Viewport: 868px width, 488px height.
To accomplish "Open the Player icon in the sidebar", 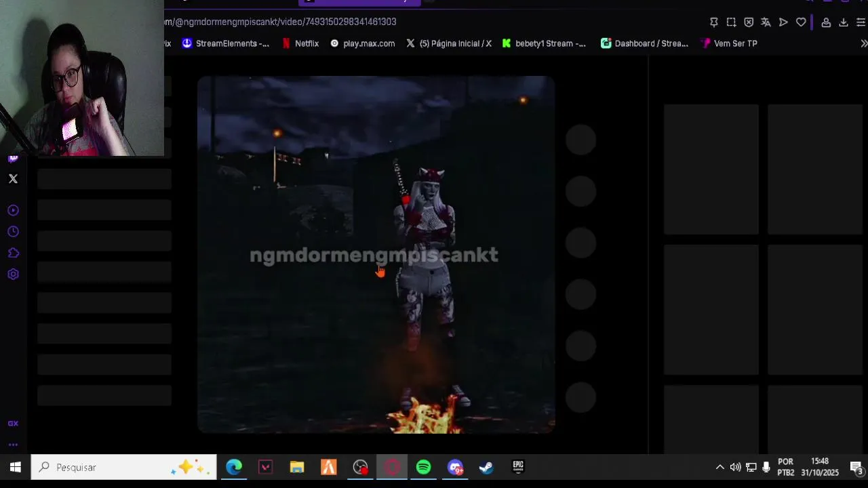I will [x=13, y=211].
